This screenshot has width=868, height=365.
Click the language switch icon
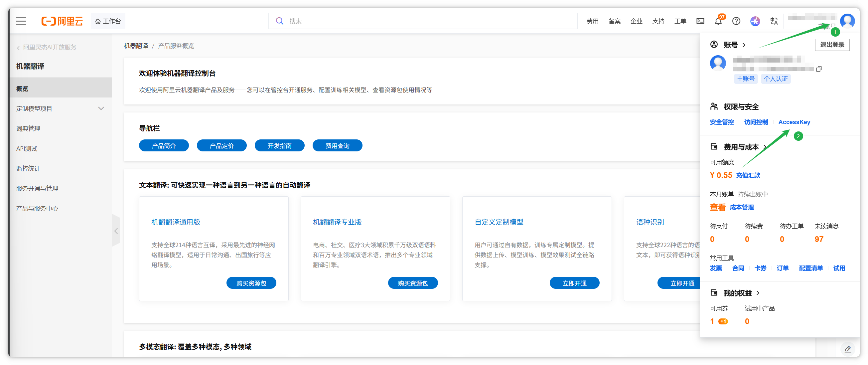[774, 21]
